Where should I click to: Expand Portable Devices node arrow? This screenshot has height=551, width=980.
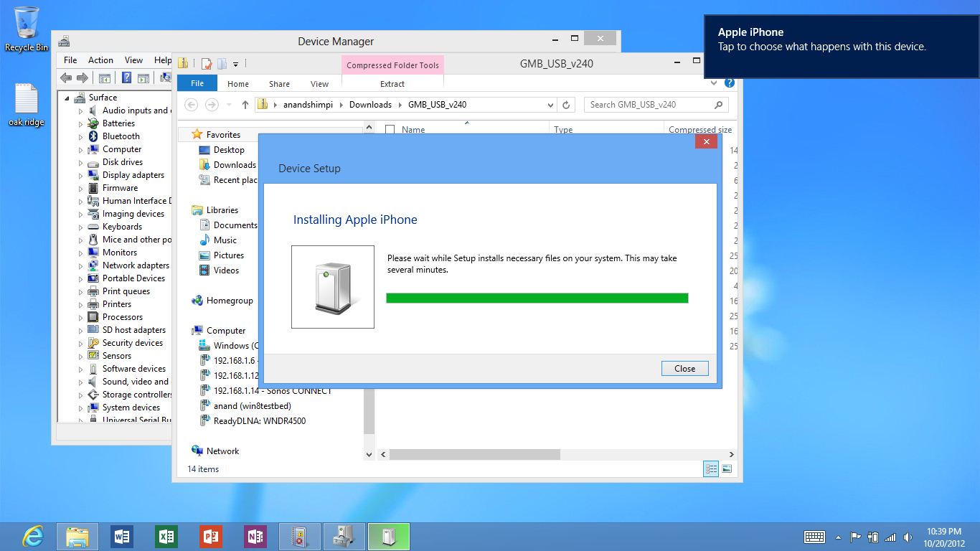click(x=81, y=278)
